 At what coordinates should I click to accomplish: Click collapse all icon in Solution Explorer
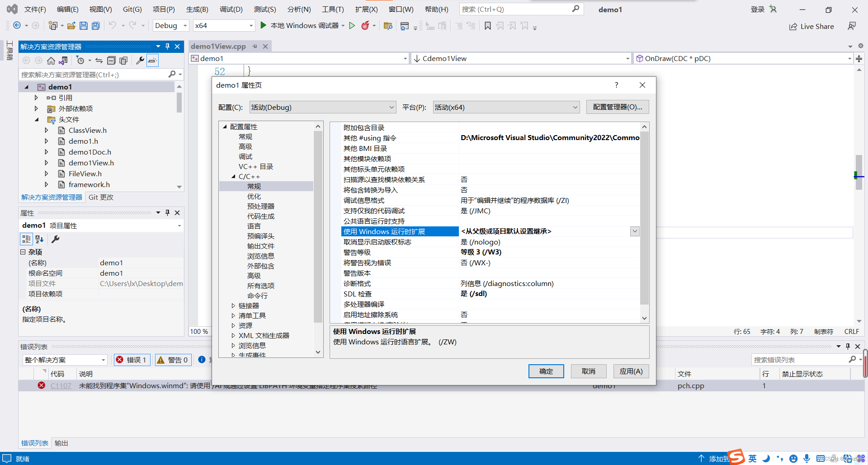(111, 61)
